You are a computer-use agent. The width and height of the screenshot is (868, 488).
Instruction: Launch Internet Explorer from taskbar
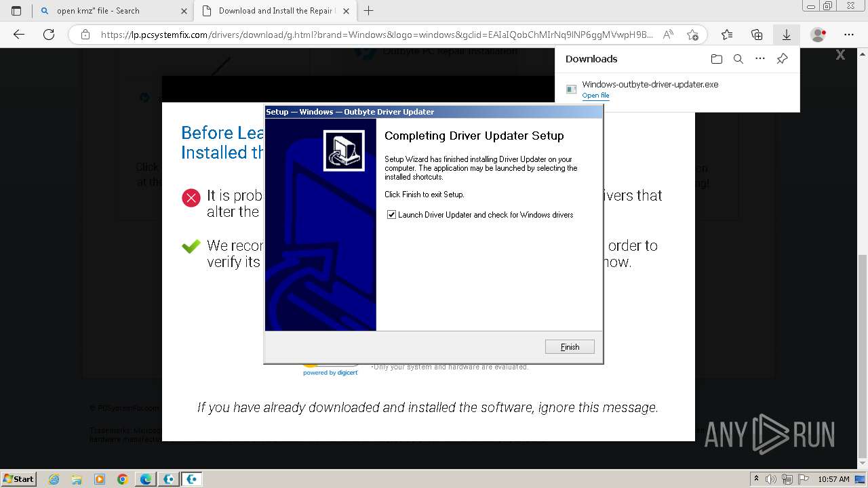[x=54, y=479]
